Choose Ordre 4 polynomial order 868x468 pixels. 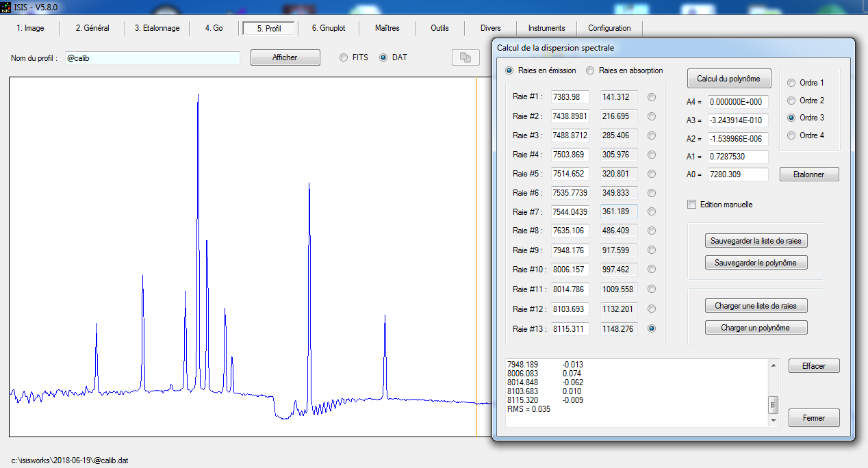[793, 135]
